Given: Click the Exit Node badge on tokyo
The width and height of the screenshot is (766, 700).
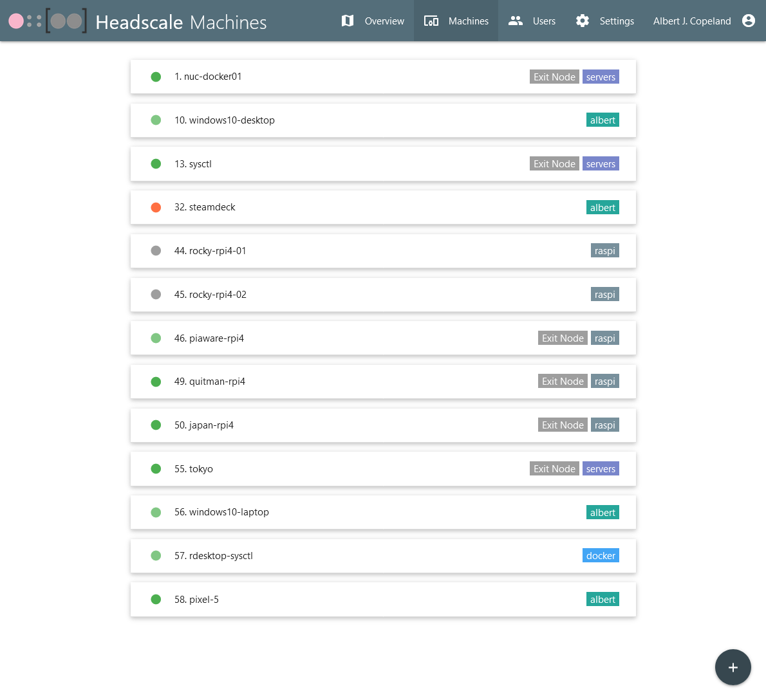Looking at the screenshot, I should click(x=554, y=469).
